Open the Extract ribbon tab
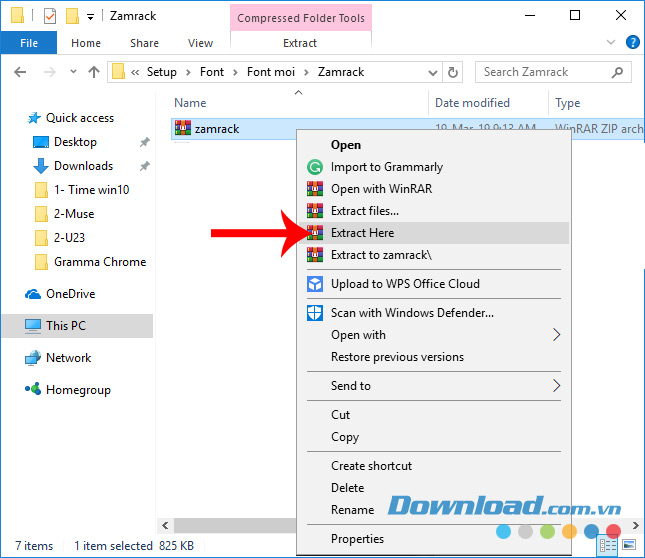The image size is (645, 558). (300, 43)
